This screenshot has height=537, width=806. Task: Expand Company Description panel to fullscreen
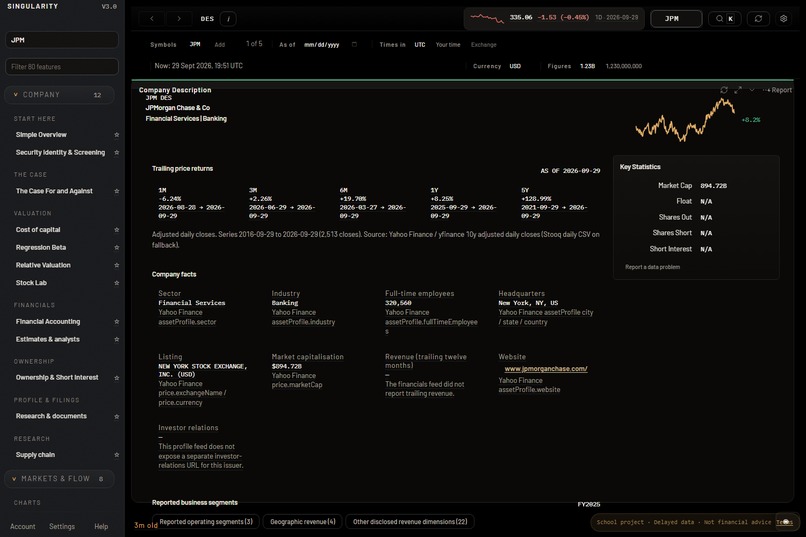coord(738,90)
